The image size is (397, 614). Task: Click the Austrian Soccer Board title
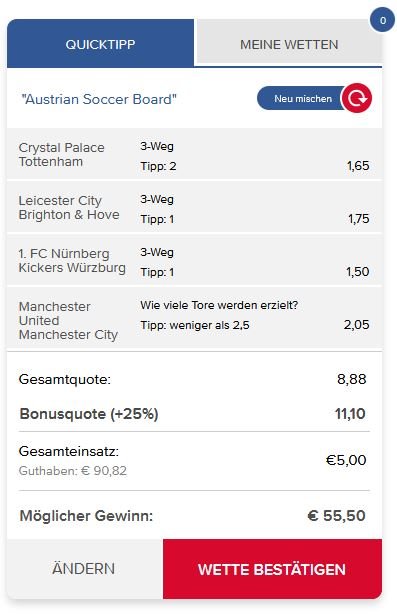tap(99, 99)
